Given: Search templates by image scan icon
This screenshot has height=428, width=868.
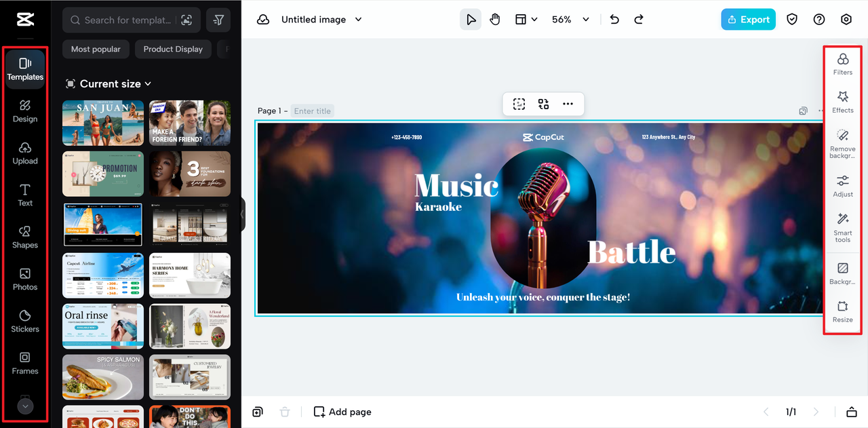Looking at the screenshot, I should pos(186,20).
